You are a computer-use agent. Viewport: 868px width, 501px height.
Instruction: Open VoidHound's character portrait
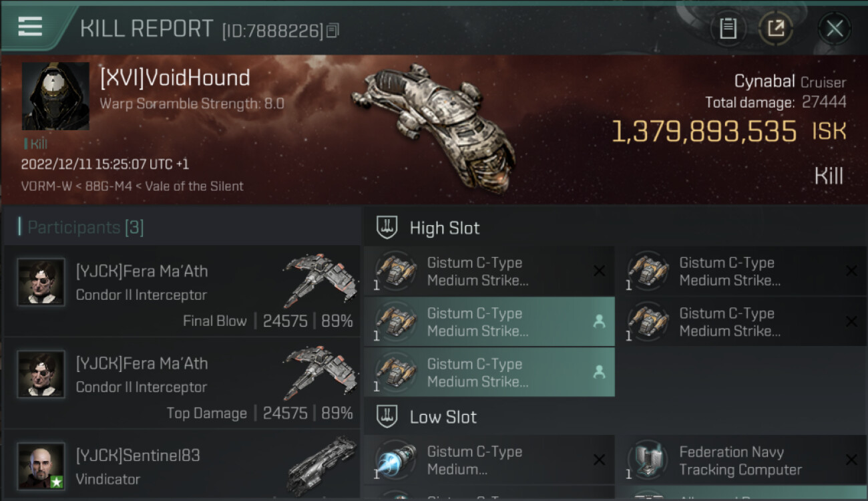tap(55, 96)
